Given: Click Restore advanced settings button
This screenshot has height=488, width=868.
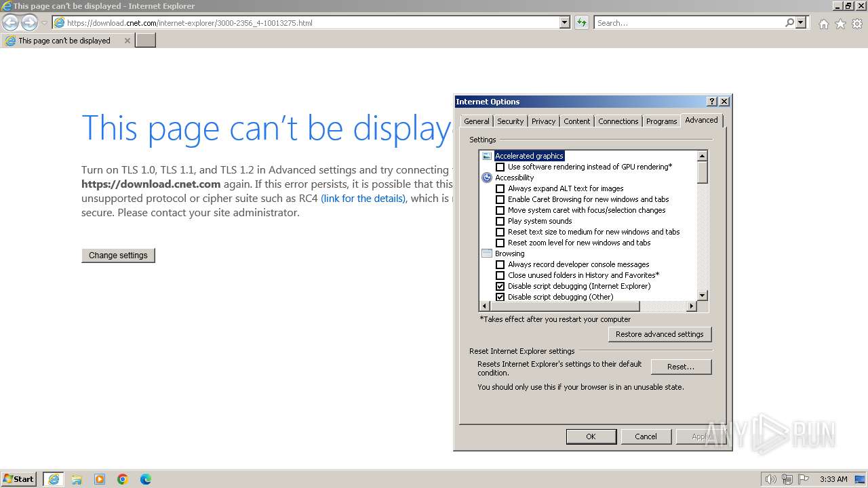Looking at the screenshot, I should tap(660, 334).
